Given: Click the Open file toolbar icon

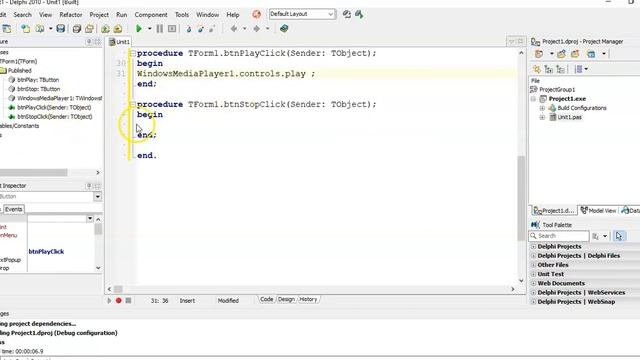Looking at the screenshot, I should (x=40, y=29).
